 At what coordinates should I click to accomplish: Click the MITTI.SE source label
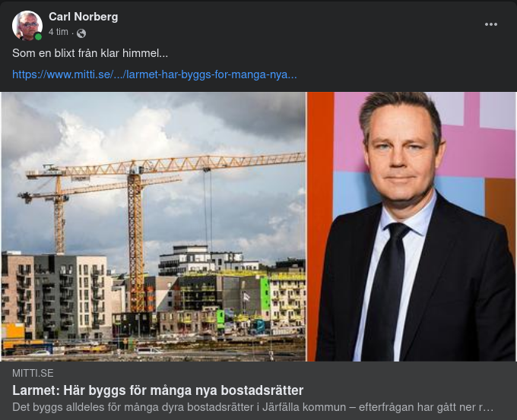coord(33,373)
